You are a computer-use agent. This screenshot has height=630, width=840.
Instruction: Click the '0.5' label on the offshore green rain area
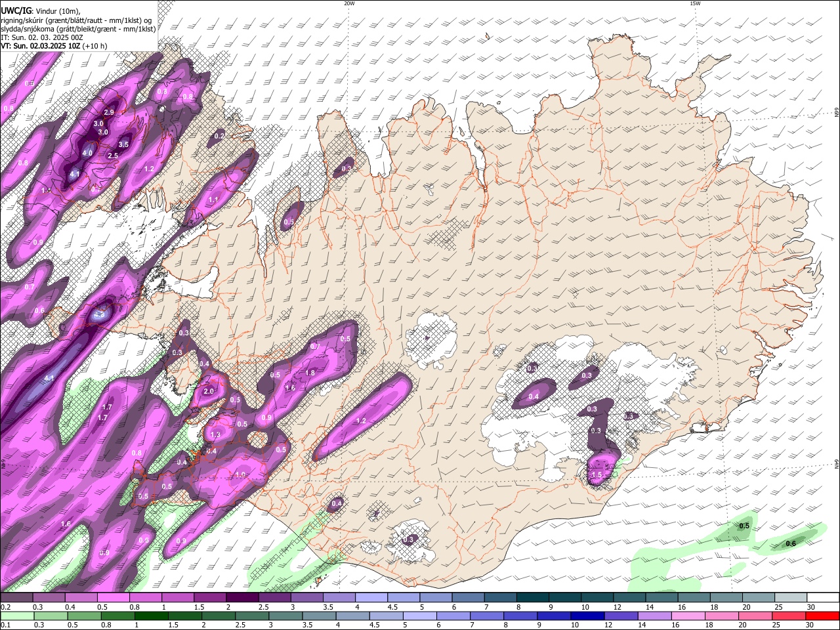[x=744, y=526]
